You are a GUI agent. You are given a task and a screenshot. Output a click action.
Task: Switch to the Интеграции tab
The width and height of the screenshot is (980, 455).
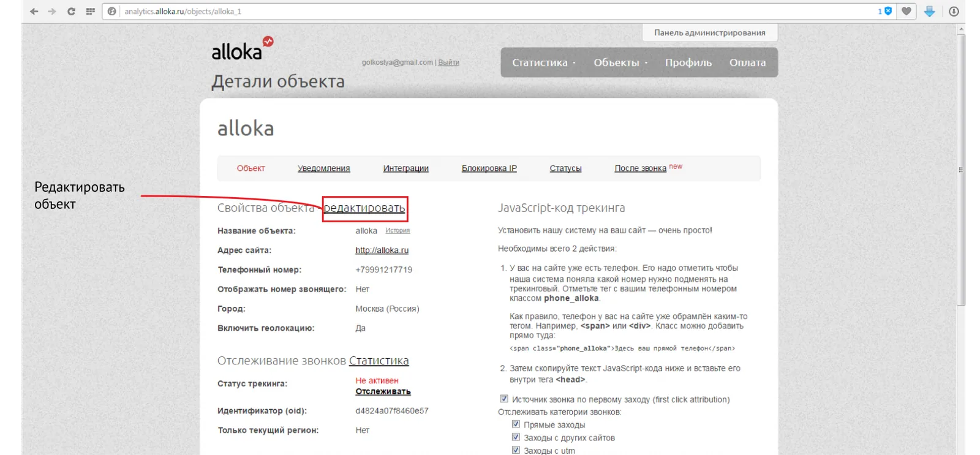(406, 168)
